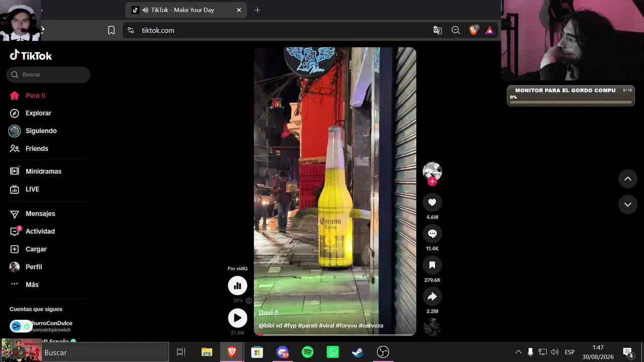Open Steam from the taskbar
This screenshot has width=644, height=362.
point(358,352)
